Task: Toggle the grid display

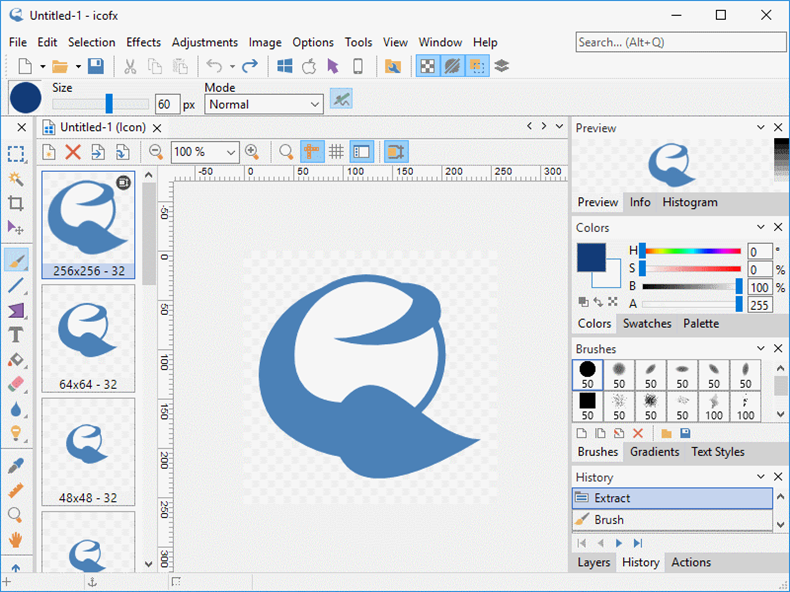Action: coord(337,152)
